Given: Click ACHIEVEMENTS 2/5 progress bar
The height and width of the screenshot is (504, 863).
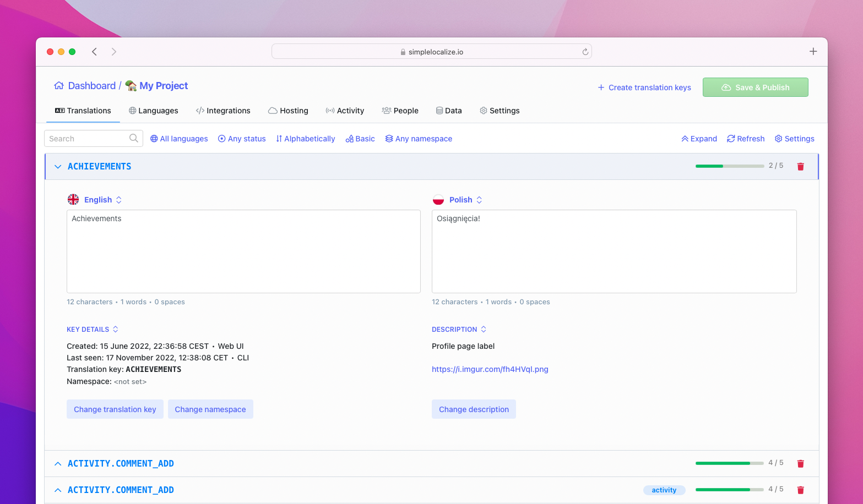Looking at the screenshot, I should (x=730, y=166).
